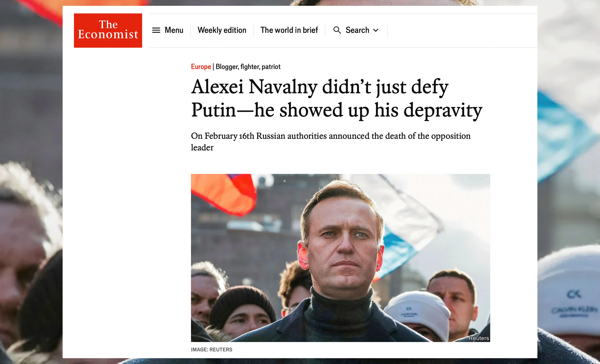Image resolution: width=600 pixels, height=364 pixels.
Task: Open The world in brief
Action: point(289,30)
